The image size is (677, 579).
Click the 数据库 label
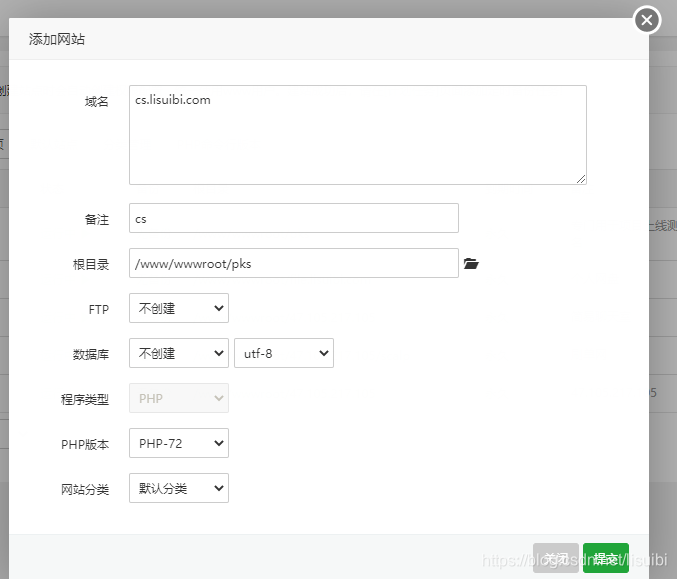point(91,354)
